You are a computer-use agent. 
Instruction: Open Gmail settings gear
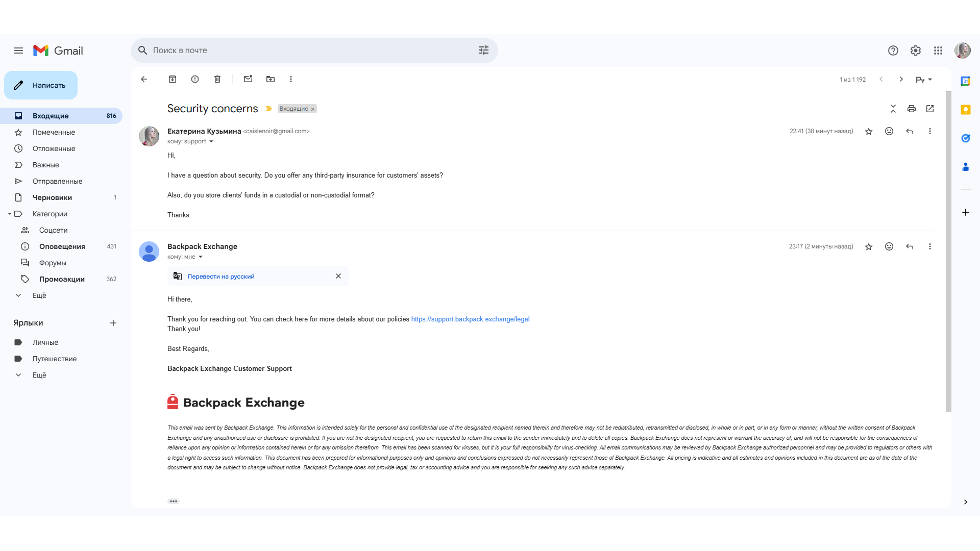(915, 51)
